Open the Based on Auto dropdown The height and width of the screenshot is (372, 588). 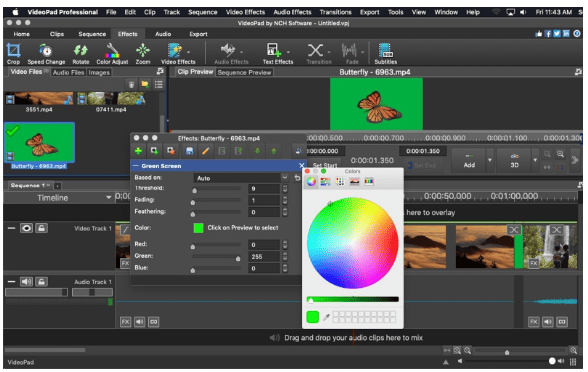click(241, 178)
